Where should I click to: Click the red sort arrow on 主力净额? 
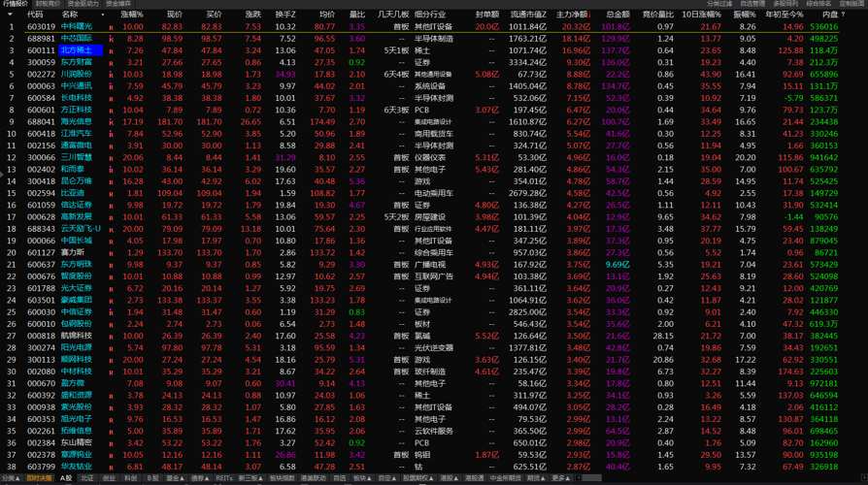point(589,15)
